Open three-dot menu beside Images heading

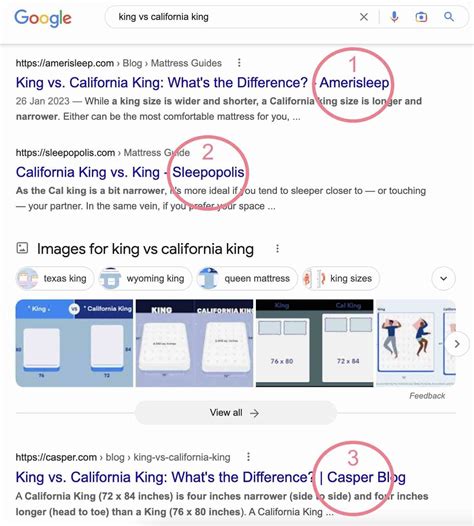click(x=277, y=249)
